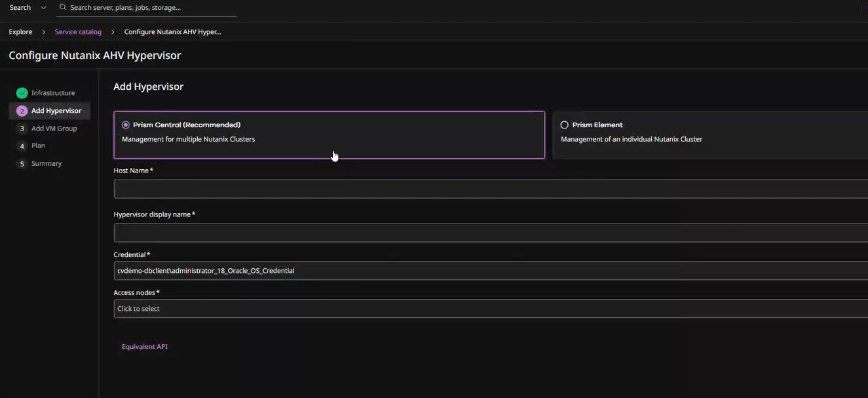
Task: Click the Access nodes label
Action: click(x=136, y=292)
